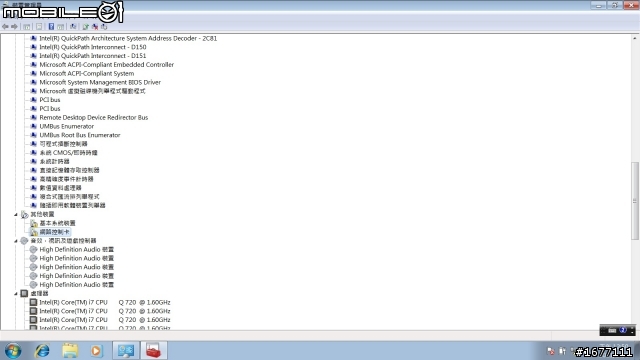Open the Windows Start orb

(13, 351)
